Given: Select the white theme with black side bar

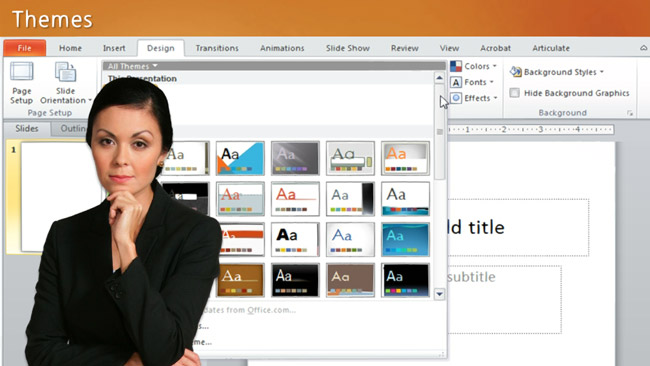Looking at the screenshot, I should click(350, 199).
